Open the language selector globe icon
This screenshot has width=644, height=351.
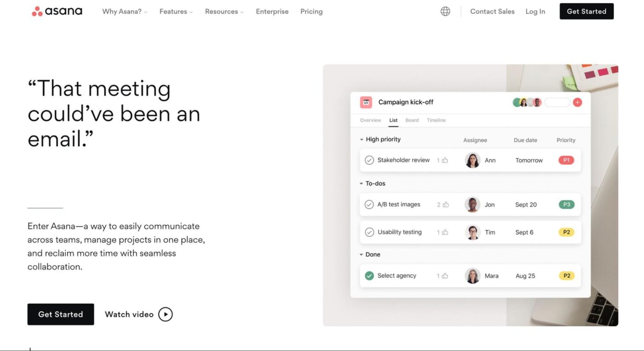pyautogui.click(x=445, y=11)
